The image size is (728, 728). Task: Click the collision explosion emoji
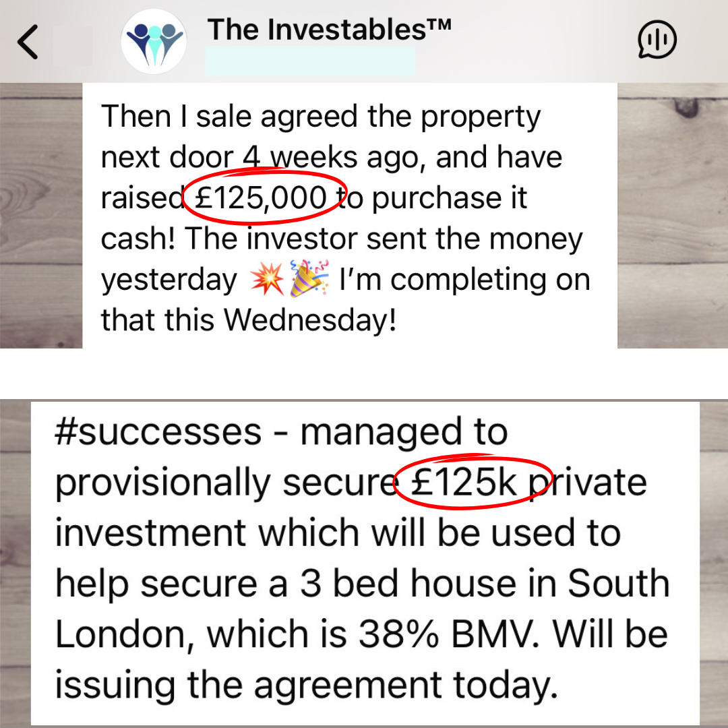266,280
